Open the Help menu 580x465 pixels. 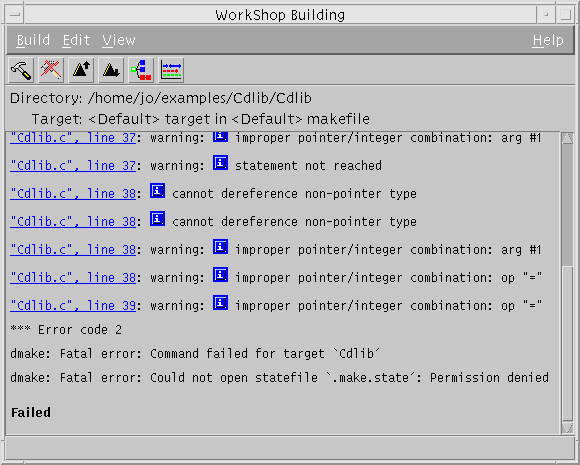(x=548, y=40)
